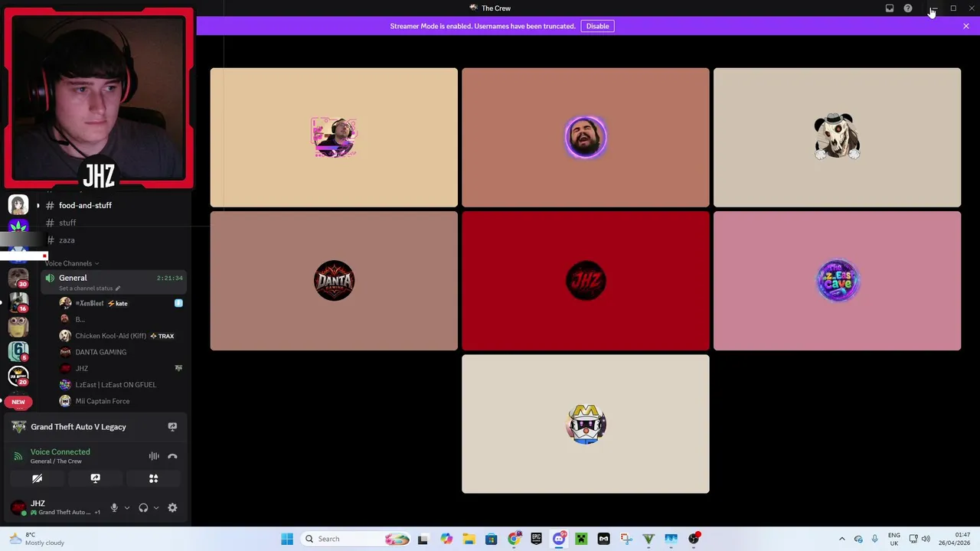Viewport: 980px width, 551px height.
Task: Focus the Chicken Kool-Aid dog skull avatar tile
Action: [x=837, y=137]
